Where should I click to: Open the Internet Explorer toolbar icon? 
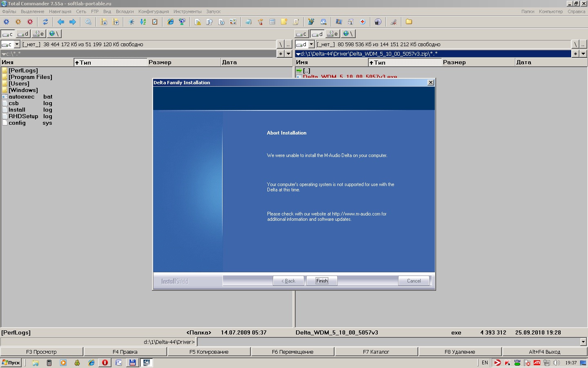[170, 22]
